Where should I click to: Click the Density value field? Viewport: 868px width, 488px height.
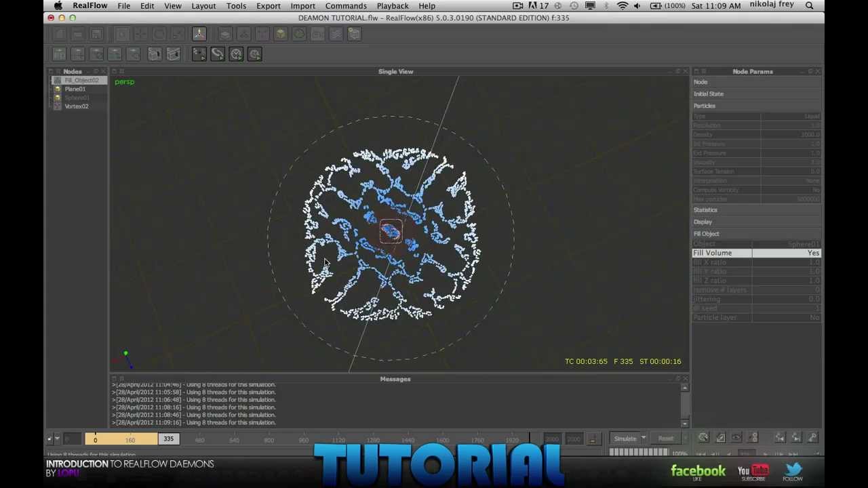791,135
